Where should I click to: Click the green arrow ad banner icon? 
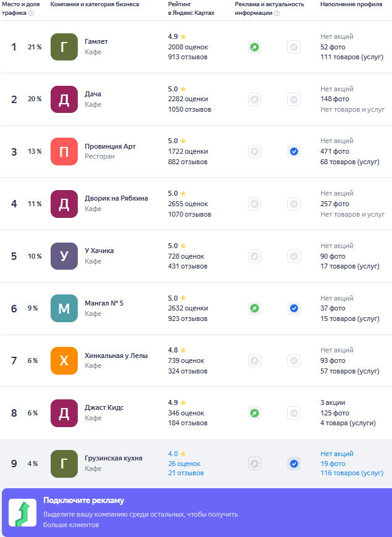(x=22, y=513)
